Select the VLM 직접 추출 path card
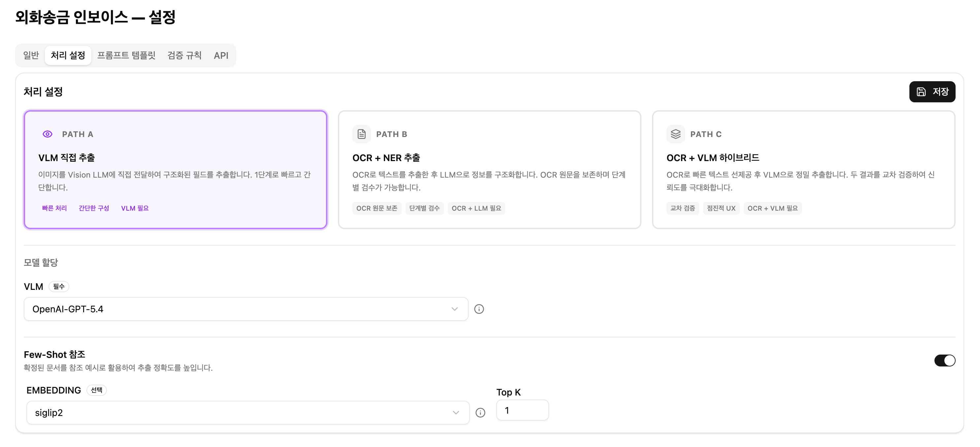 (x=176, y=170)
